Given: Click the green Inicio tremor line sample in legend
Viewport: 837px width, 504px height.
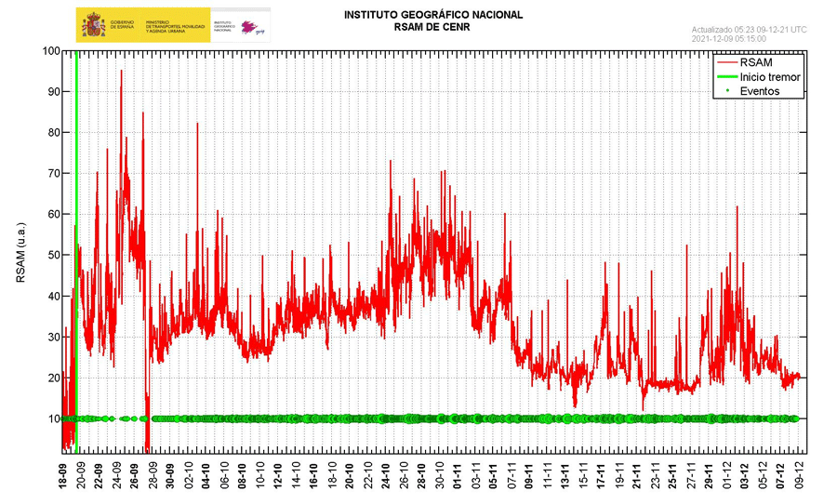Looking at the screenshot, I should (726, 77).
